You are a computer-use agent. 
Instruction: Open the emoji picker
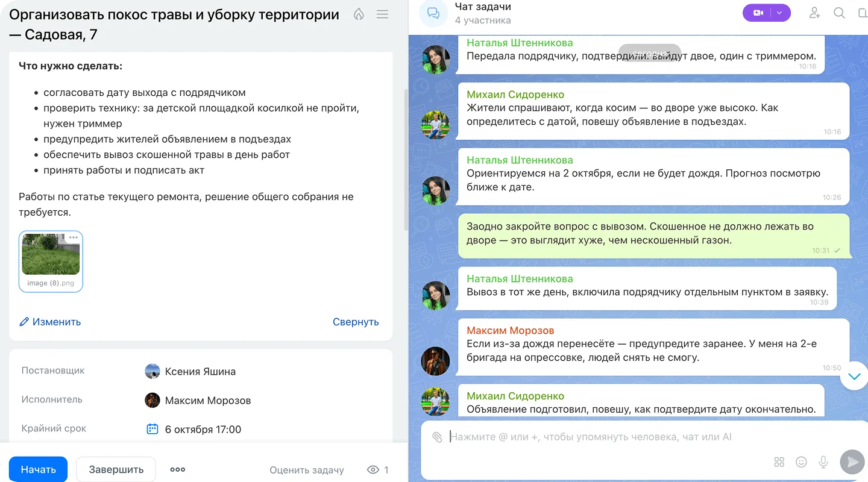coord(801,462)
